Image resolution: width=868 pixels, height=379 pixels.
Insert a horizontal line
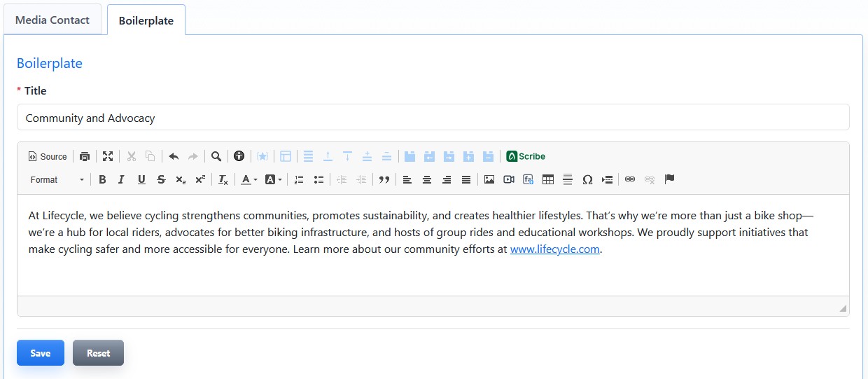tap(568, 180)
